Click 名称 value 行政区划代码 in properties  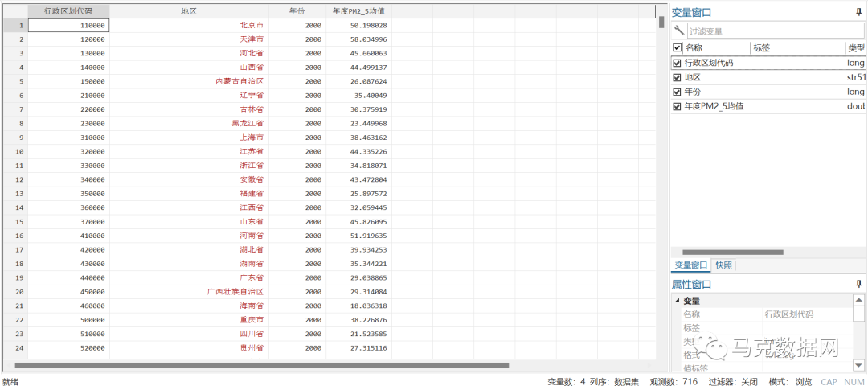coord(789,314)
